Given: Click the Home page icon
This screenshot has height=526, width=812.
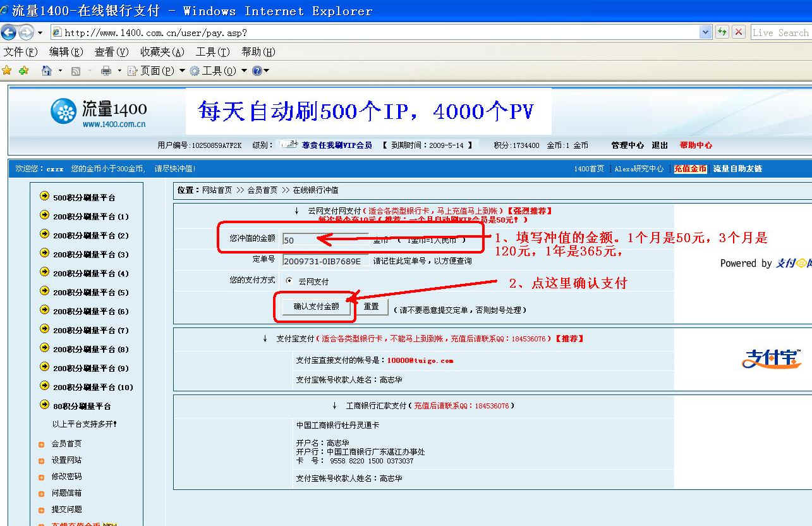Looking at the screenshot, I should click(46, 71).
